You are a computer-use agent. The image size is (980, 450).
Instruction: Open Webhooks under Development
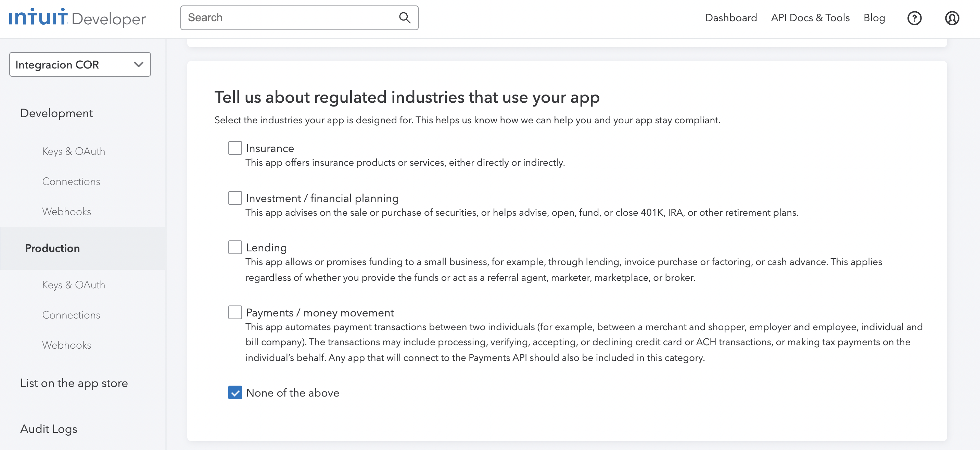pos(66,211)
